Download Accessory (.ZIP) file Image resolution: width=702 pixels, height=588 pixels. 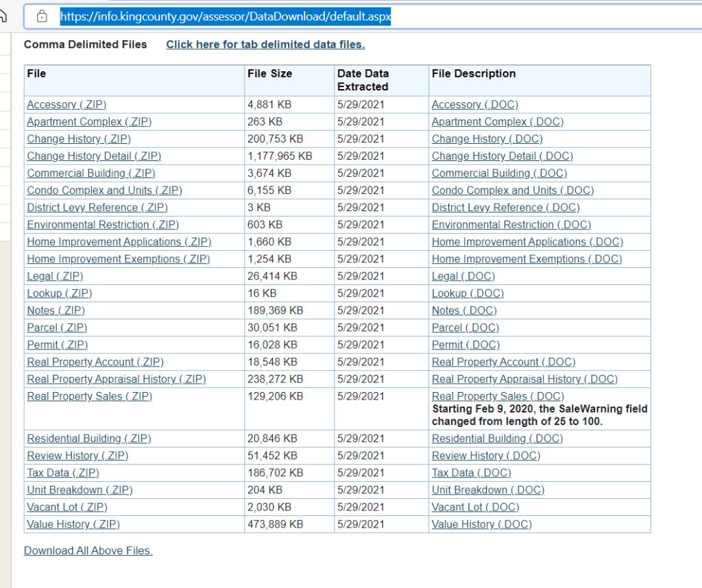[66, 105]
